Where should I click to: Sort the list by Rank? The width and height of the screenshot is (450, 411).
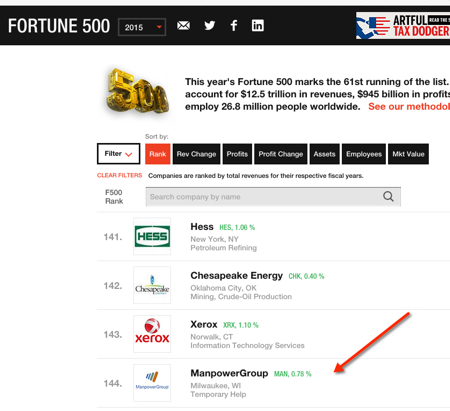[x=158, y=154]
